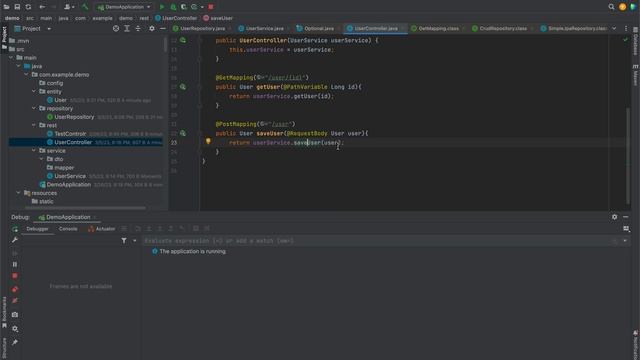This screenshot has width=640, height=360.
Task: Switch to the SimpleJpaRepository.class editor tab
Action: pyautogui.click(x=576, y=29)
